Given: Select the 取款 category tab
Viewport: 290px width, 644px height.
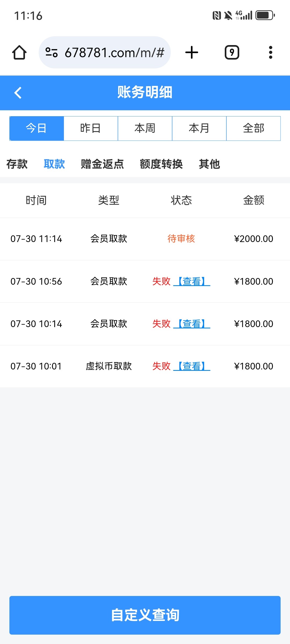Looking at the screenshot, I should point(54,164).
